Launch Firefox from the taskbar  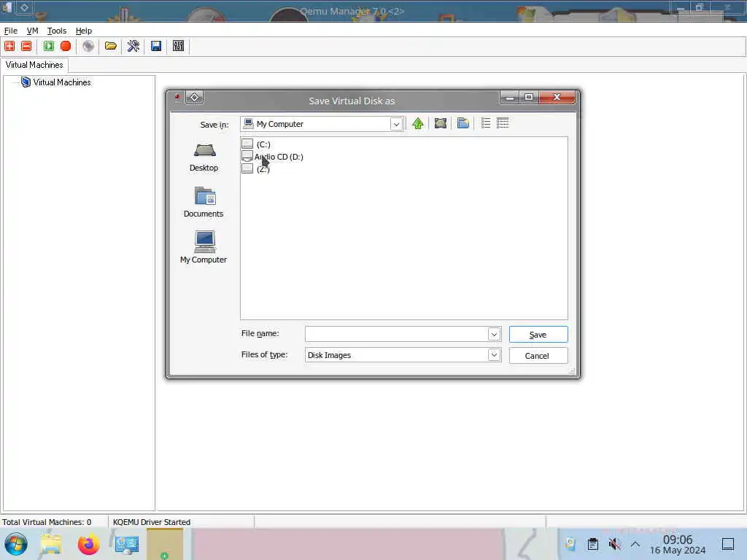(x=88, y=544)
